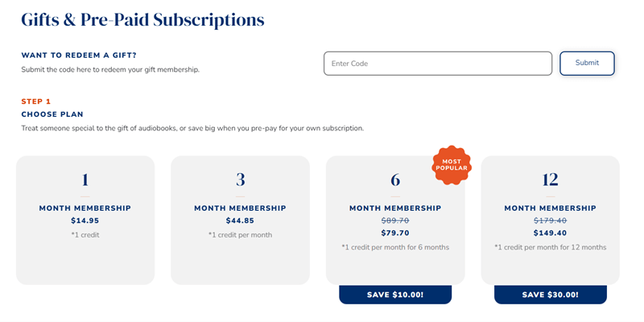Click the $44.85 price
This screenshot has width=644, height=322.
[240, 221]
